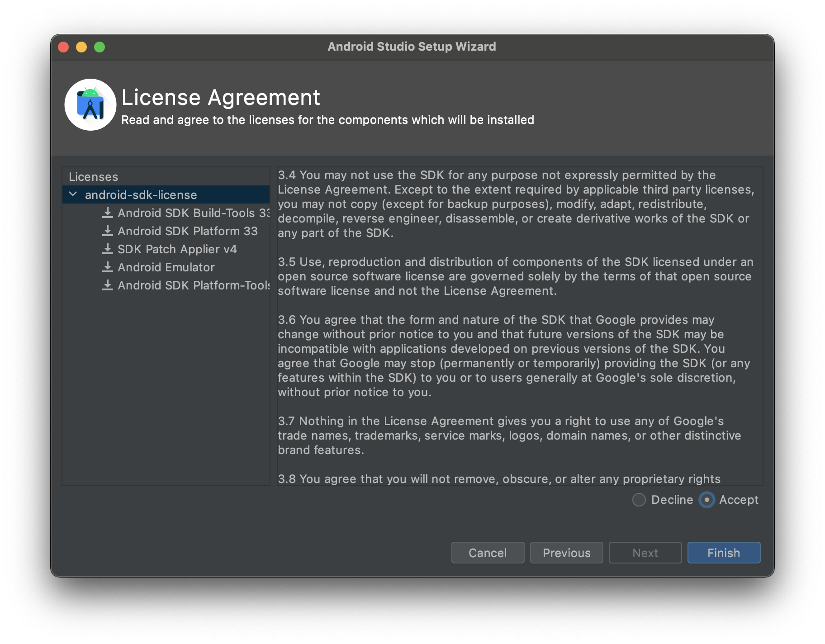Click download icon beside SDK Patch Applier v4
Image resolution: width=825 pixels, height=644 pixels.
coord(107,249)
